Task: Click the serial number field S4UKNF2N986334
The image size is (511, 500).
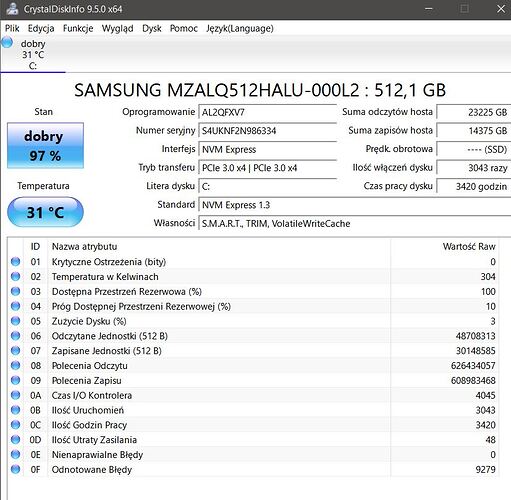Action: click(267, 131)
